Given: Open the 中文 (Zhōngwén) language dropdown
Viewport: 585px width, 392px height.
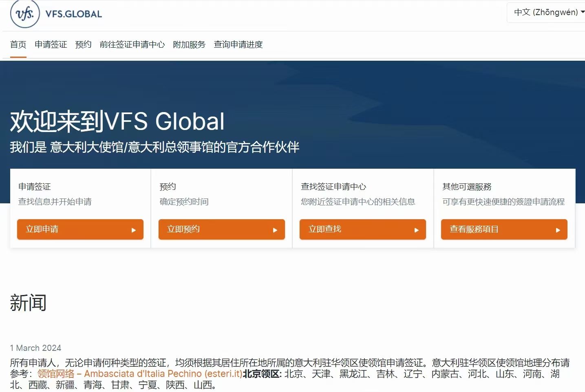Looking at the screenshot, I should tap(548, 12).
